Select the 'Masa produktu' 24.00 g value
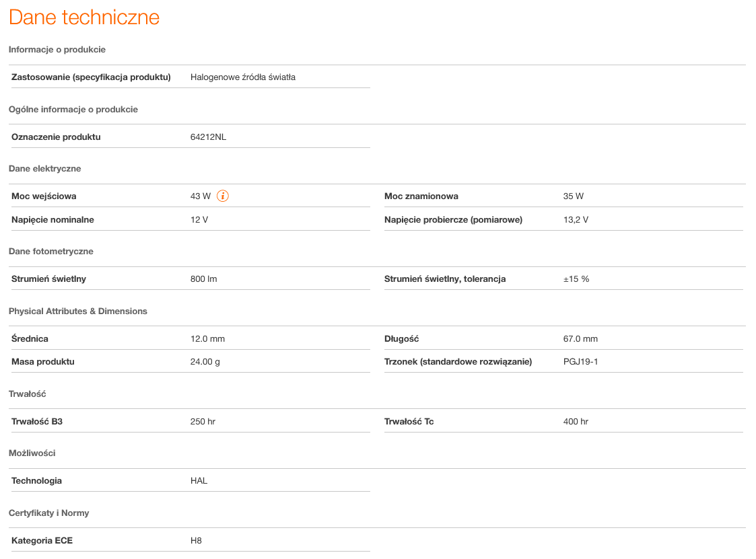This screenshot has width=756, height=559. point(205,362)
